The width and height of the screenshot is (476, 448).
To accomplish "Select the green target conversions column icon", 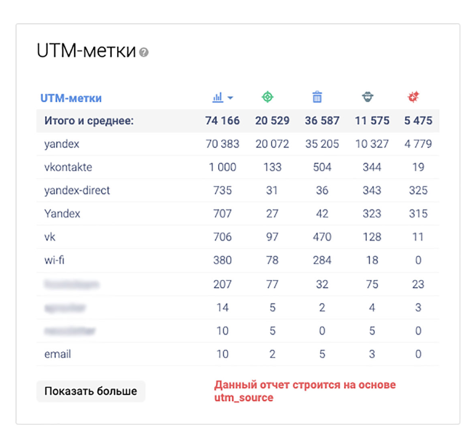I will coord(268,97).
